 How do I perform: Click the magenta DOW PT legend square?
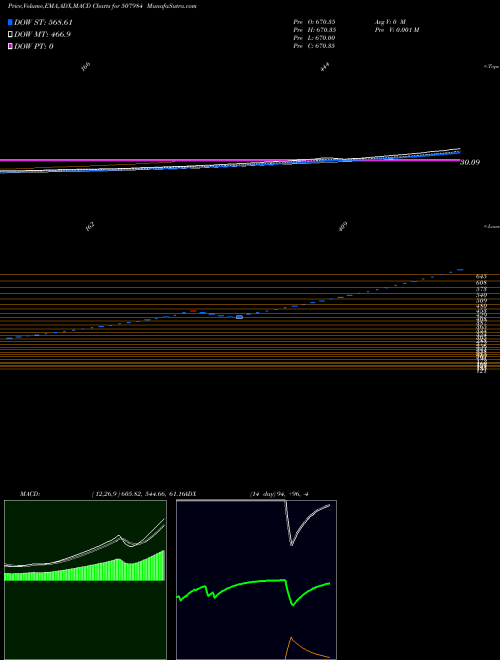(10, 46)
